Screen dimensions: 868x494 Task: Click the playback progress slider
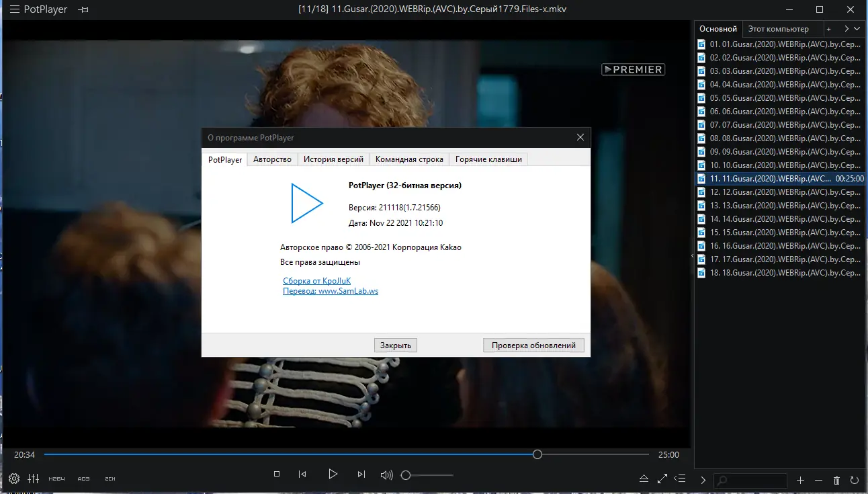[537, 454]
